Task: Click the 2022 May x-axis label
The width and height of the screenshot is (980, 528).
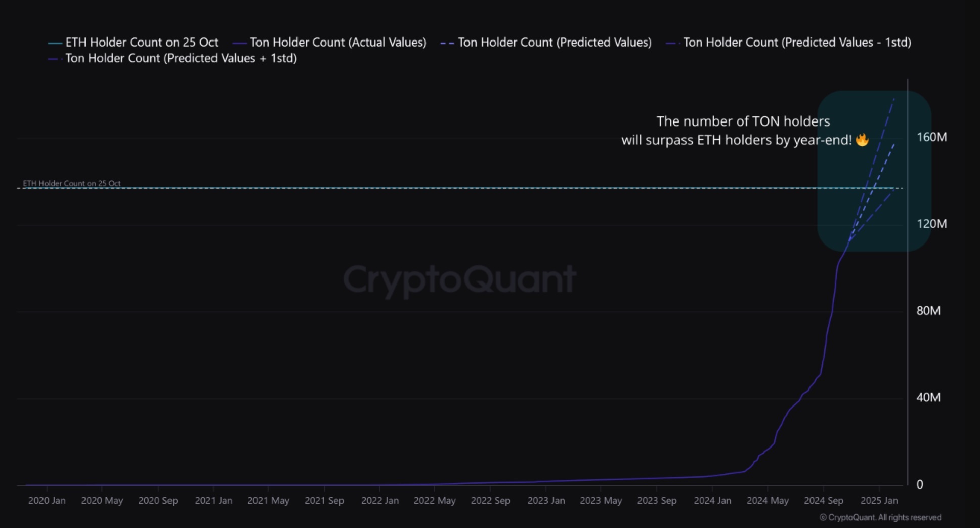Action: (435, 501)
